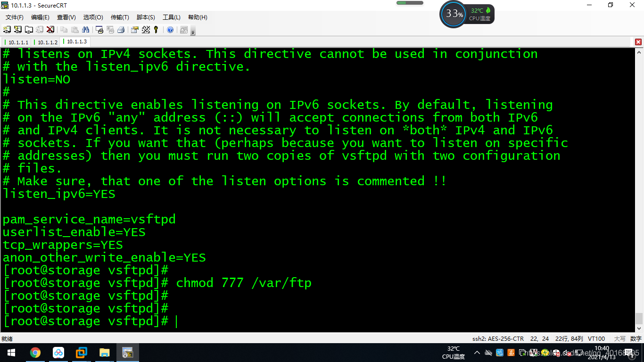Click '数字' num lock status indicator
Image resolution: width=644 pixels, height=362 pixels.
pos(636,339)
